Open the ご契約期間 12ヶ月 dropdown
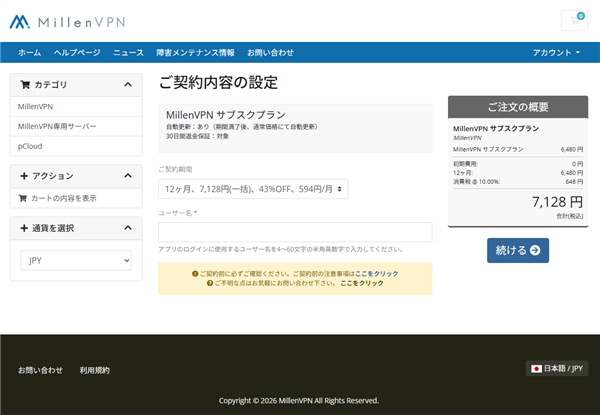Image resolution: width=600 pixels, height=415 pixels. coord(253,189)
